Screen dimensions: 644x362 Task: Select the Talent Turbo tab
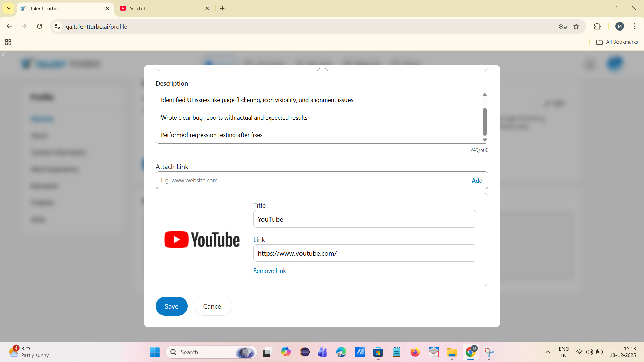point(65,8)
